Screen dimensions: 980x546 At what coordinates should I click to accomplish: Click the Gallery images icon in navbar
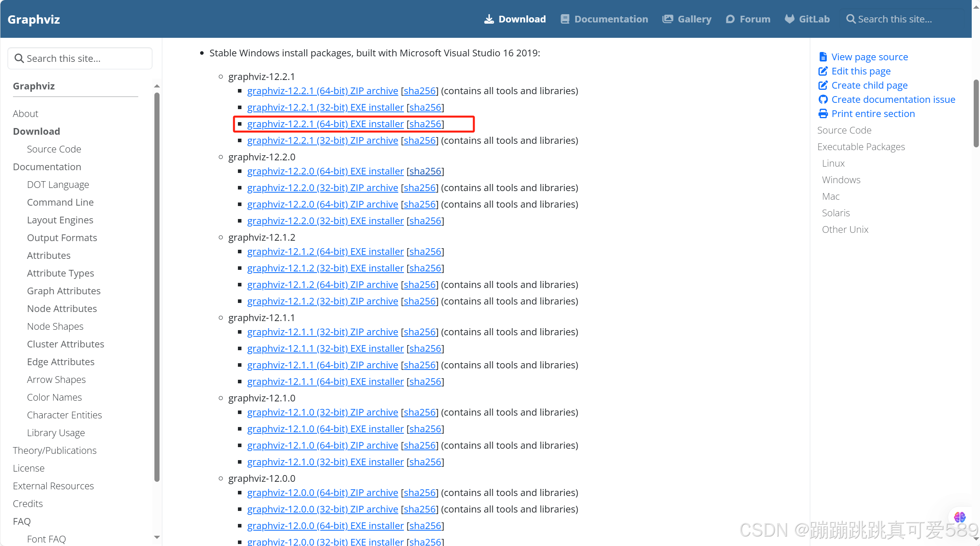(x=668, y=19)
